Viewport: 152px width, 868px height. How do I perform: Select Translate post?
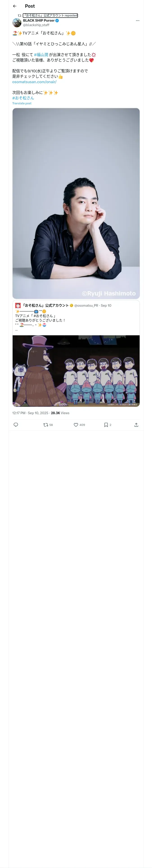(22, 103)
